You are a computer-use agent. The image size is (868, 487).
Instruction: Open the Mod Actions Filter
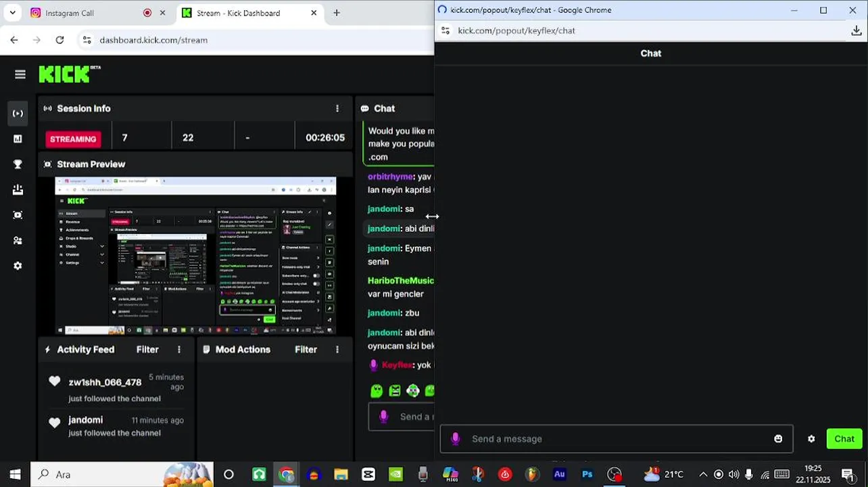tap(306, 350)
